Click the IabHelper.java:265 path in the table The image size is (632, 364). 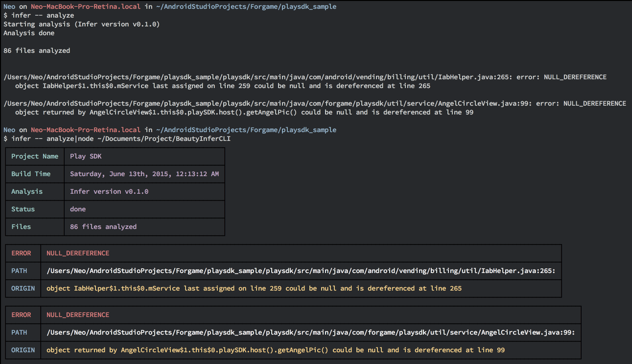point(300,271)
